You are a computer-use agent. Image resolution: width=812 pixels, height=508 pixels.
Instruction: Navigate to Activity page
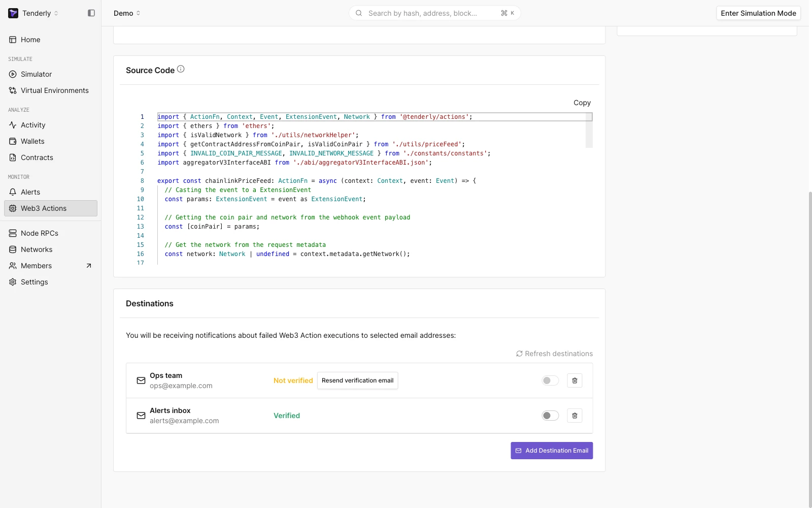[x=50, y=125]
